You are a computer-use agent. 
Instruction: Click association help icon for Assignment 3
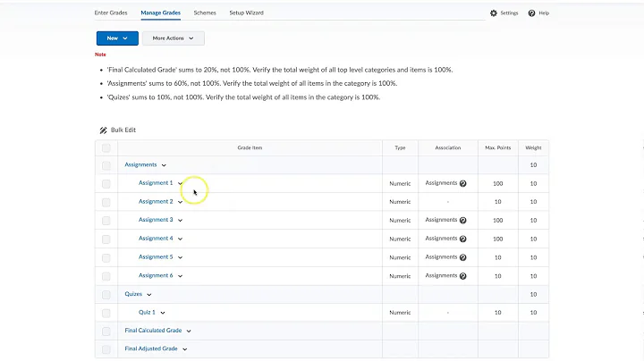pos(463,221)
